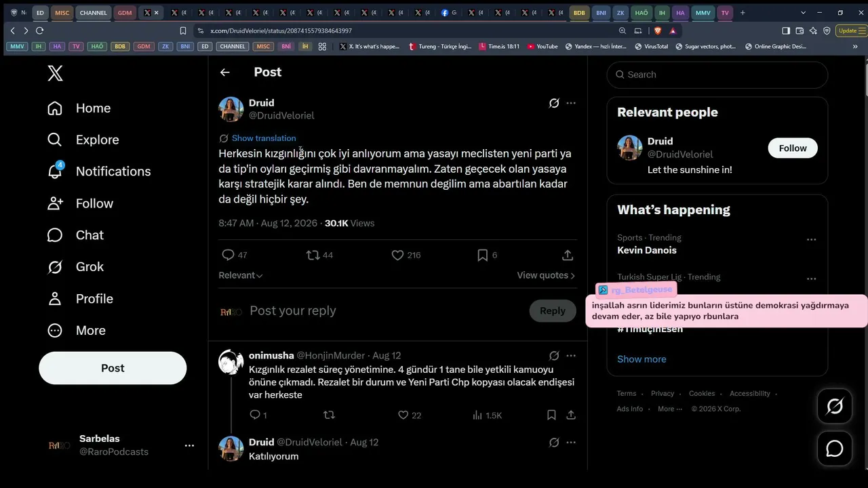Click the X logo in the sidebar
Image resolution: width=868 pixels, height=488 pixels.
click(x=56, y=73)
